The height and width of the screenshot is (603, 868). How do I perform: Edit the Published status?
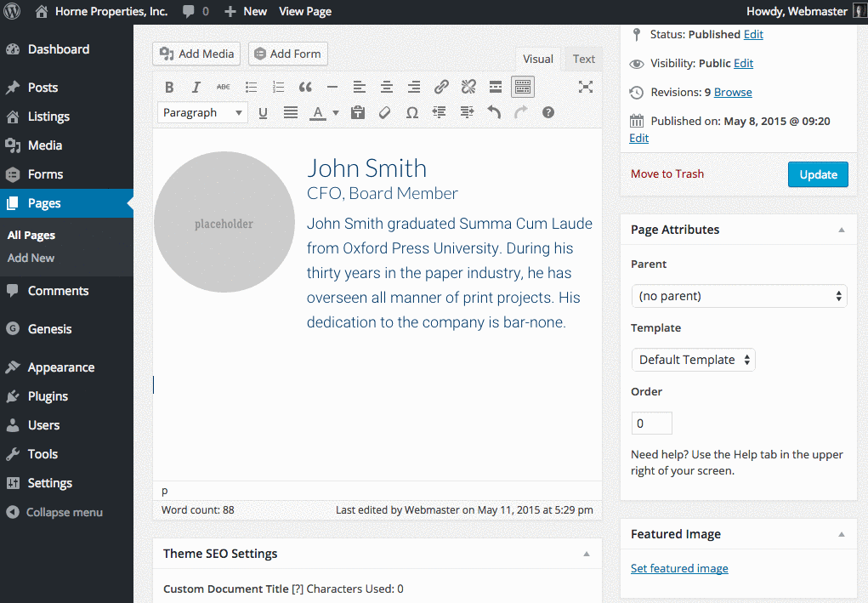pos(753,34)
